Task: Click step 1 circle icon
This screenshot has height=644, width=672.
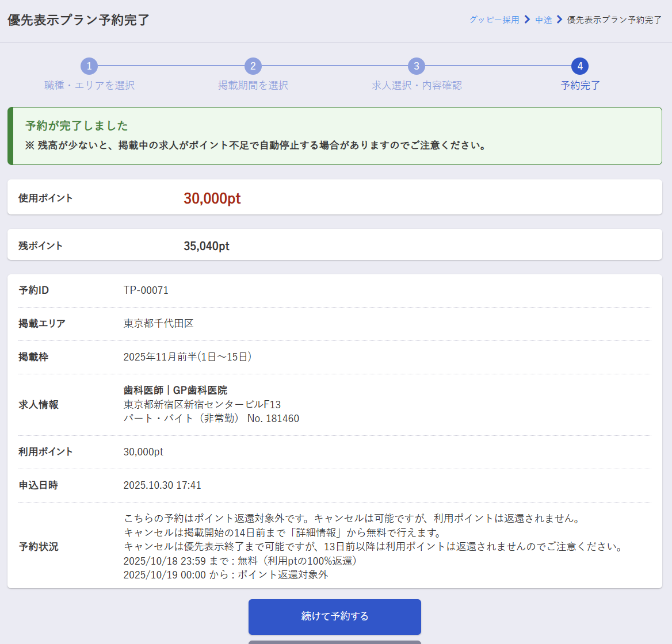Action: (x=89, y=66)
